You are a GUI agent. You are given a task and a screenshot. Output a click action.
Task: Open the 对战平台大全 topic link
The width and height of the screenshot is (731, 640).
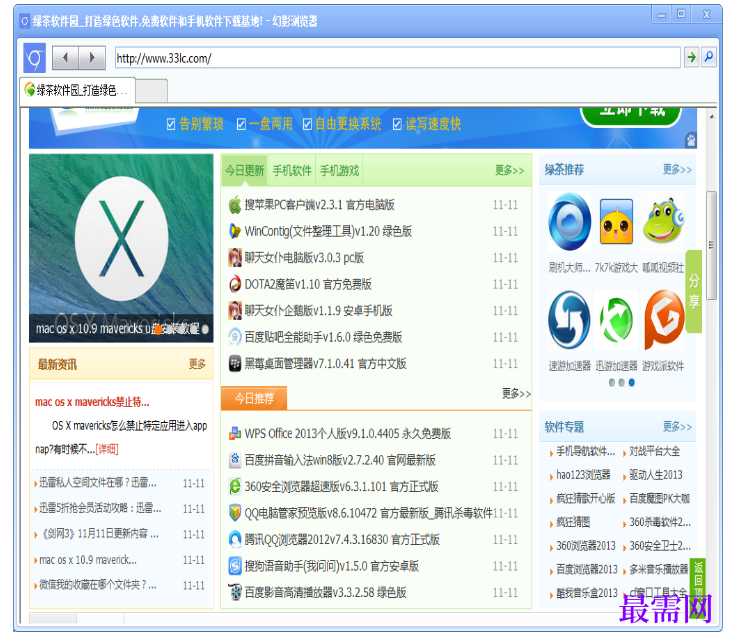(x=655, y=451)
